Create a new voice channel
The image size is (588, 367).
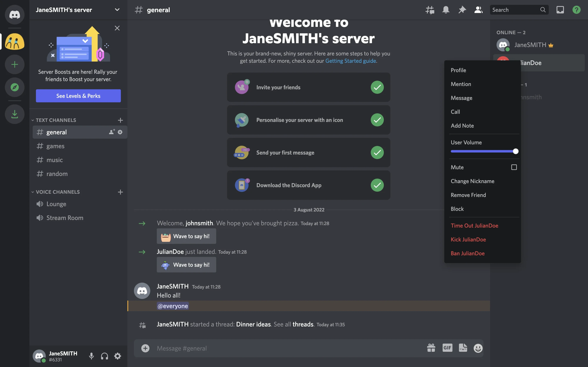tap(120, 192)
